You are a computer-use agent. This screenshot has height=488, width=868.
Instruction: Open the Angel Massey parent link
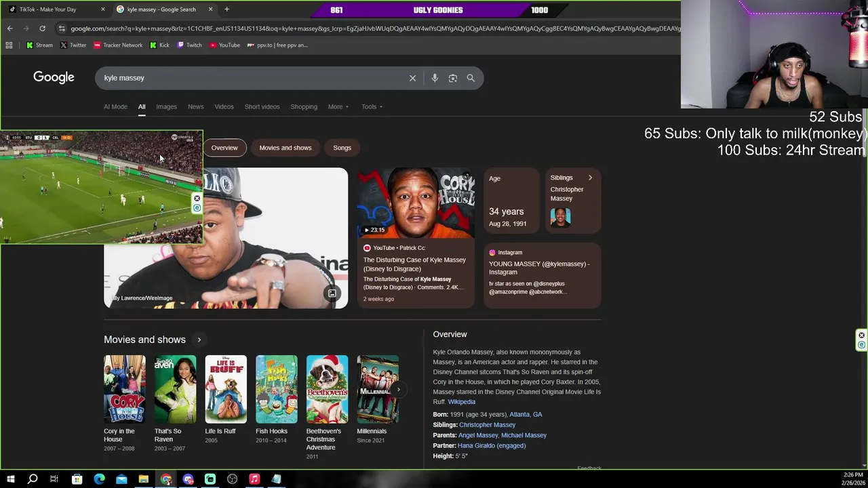tap(478, 435)
